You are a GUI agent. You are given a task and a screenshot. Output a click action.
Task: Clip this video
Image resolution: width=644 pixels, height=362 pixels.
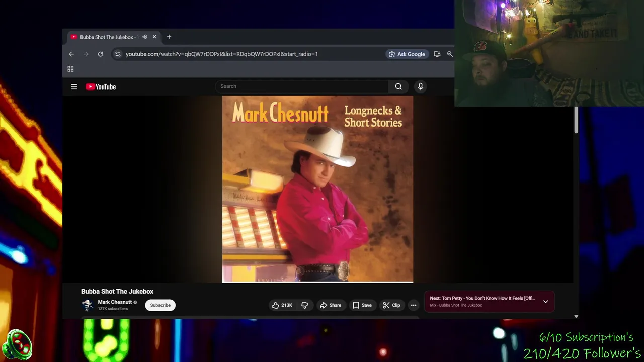[391, 305]
